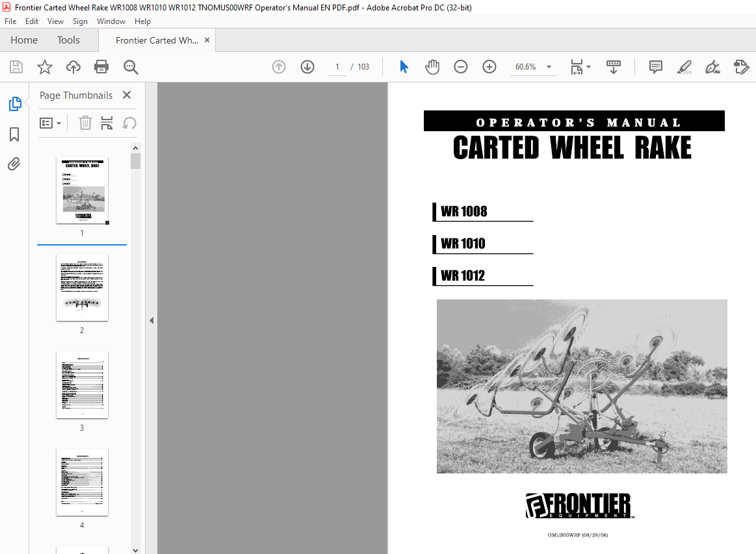Open the Sign menu
756x554 pixels.
pyautogui.click(x=80, y=21)
